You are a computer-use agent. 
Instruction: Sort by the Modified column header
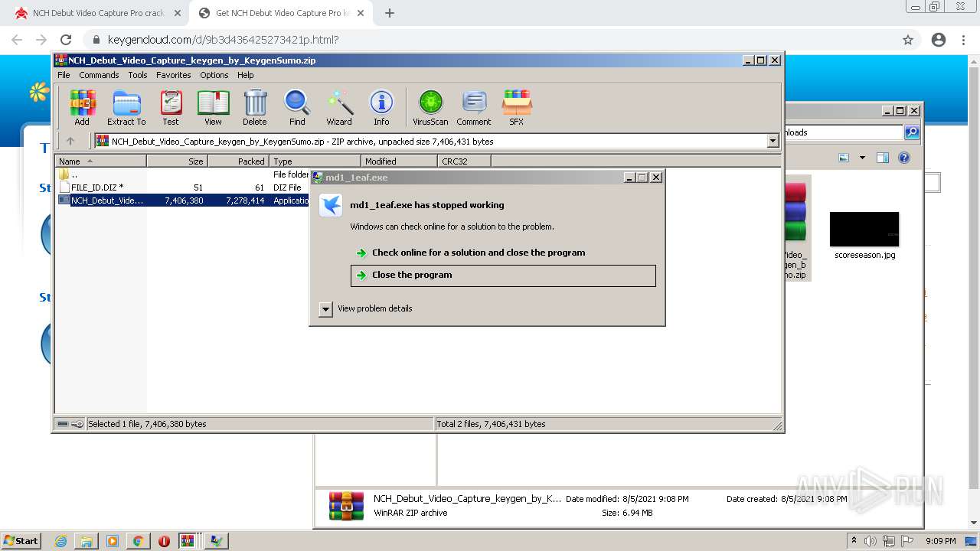pyautogui.click(x=399, y=161)
